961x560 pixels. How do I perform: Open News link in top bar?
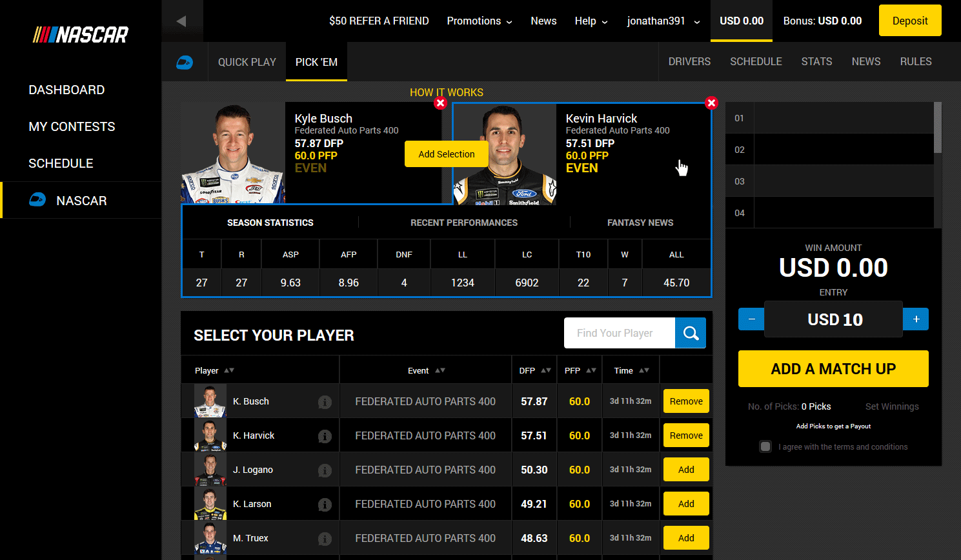(543, 21)
